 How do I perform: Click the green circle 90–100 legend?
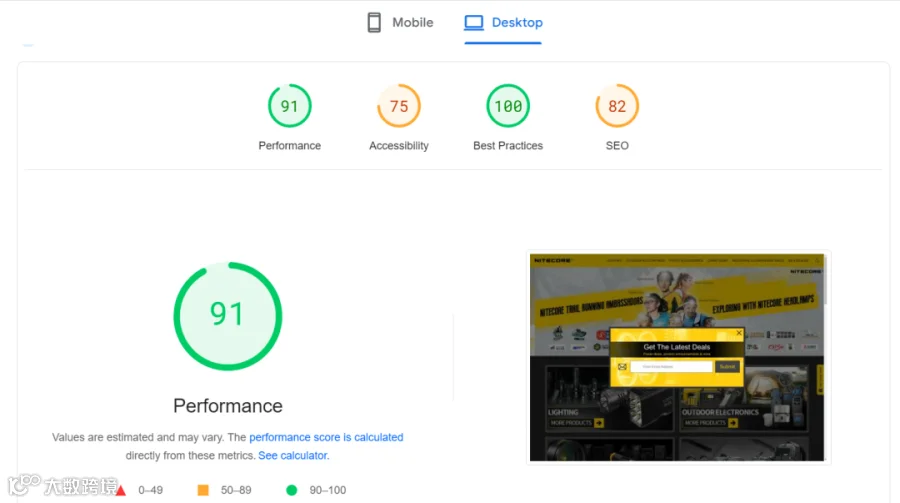point(316,490)
